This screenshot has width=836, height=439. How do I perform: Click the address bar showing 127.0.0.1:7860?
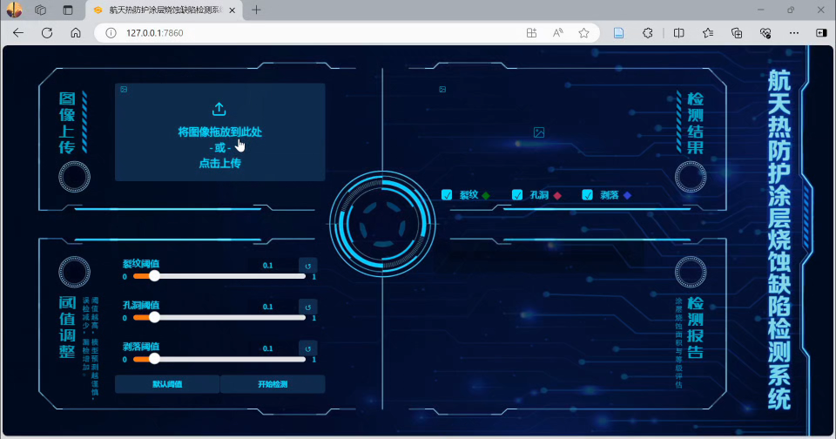pyautogui.click(x=347, y=33)
